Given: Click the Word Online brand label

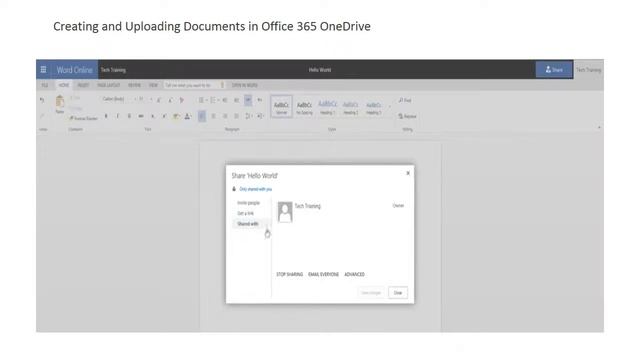Looking at the screenshot, I should pyautogui.click(x=74, y=70).
